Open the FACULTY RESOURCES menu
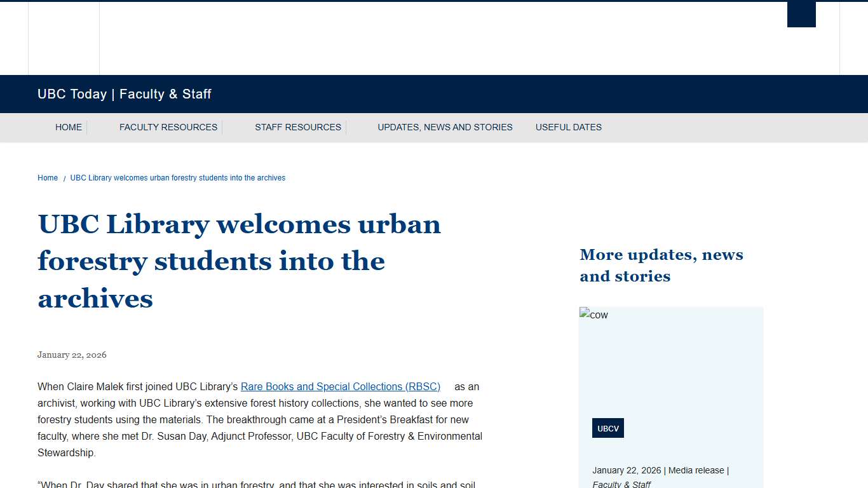868x488 pixels. [x=168, y=127]
